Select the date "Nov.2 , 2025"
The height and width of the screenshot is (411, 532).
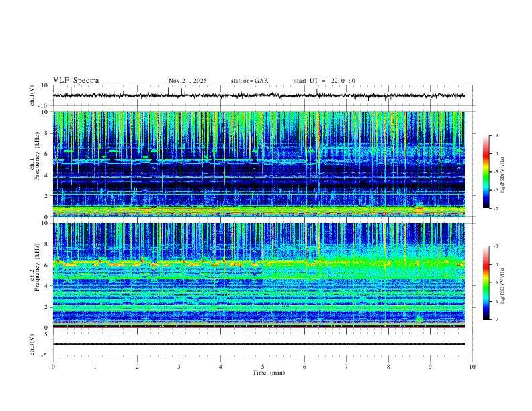point(187,81)
